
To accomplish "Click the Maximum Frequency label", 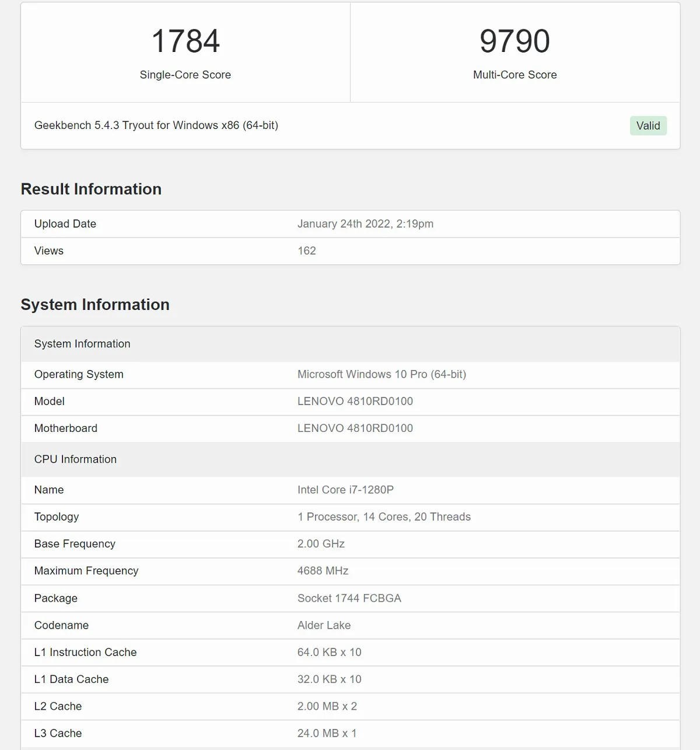I will click(x=86, y=571).
